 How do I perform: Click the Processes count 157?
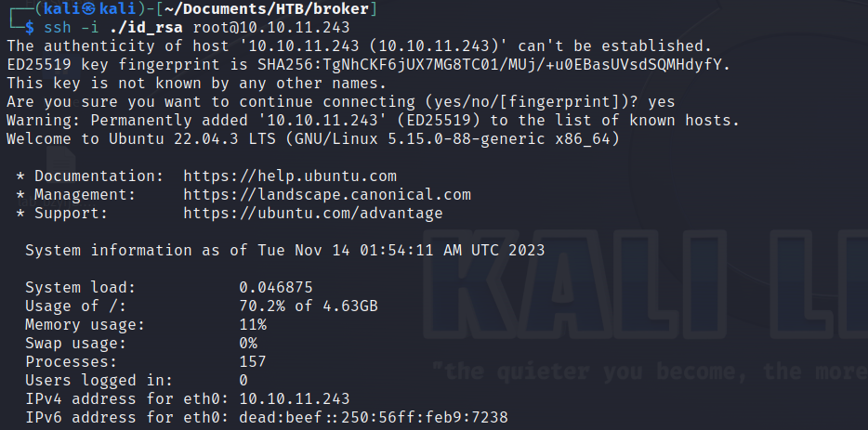pyautogui.click(x=253, y=362)
